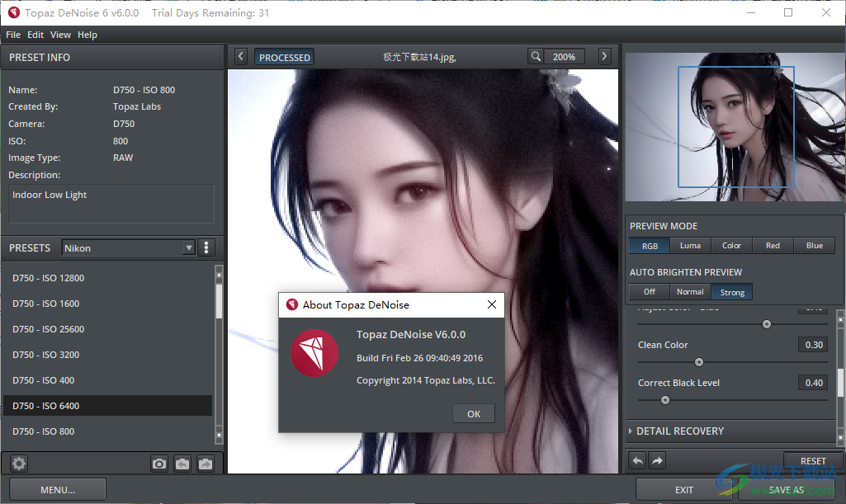Click the right arrow beside the zoom percentage

[x=605, y=56]
